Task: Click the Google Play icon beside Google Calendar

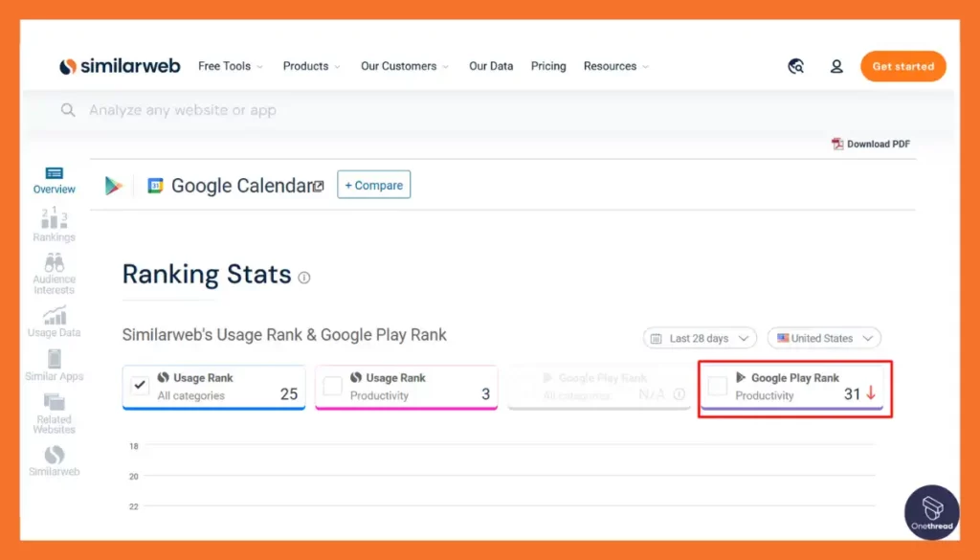Action: pyautogui.click(x=113, y=184)
